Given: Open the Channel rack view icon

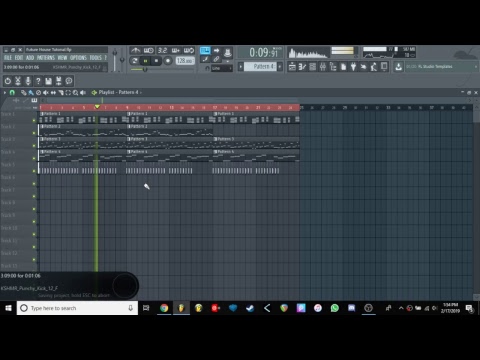Looking at the screenshot, I should [x=313, y=67].
